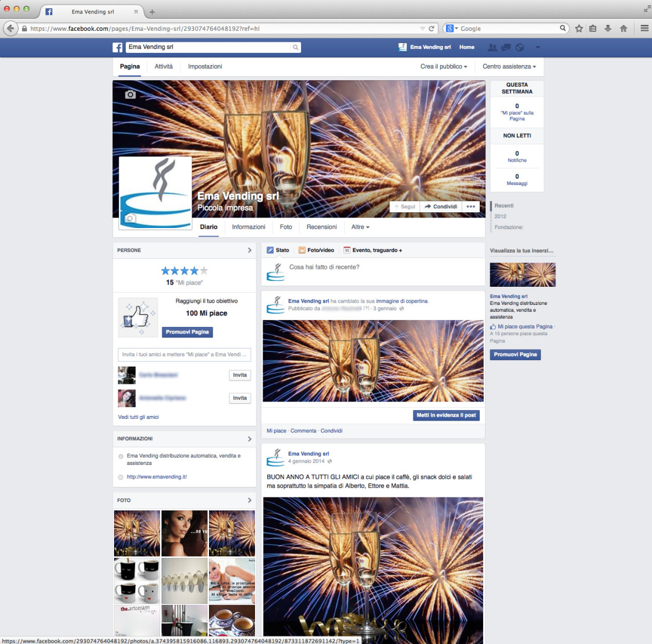Click the Segui button
The height and width of the screenshot is (644, 652).
[x=405, y=207]
